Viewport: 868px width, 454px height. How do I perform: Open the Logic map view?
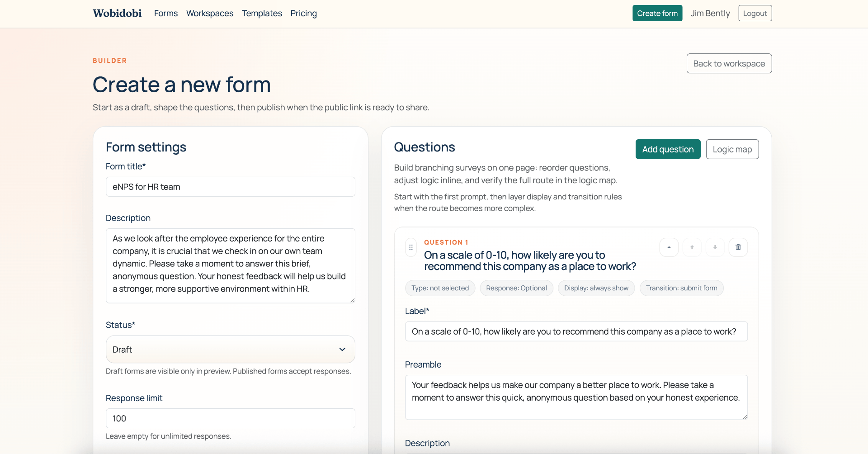(732, 149)
